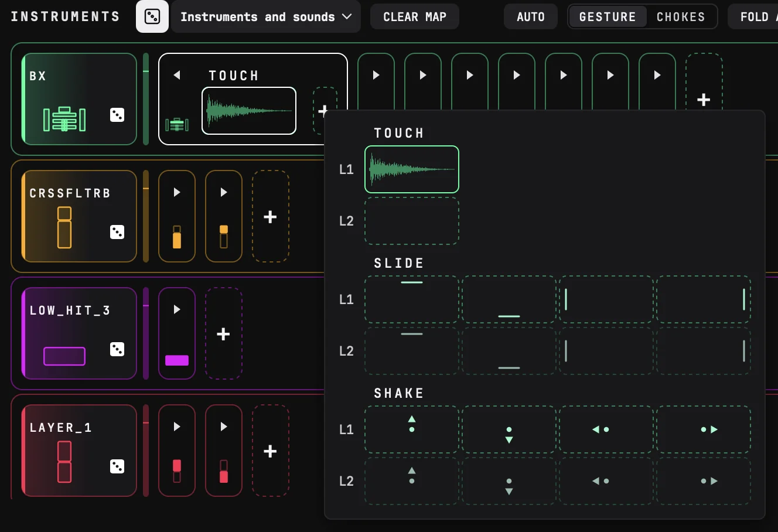Randomize the CRSSFLTRB instrument dice
Viewport: 778px width, 532px height.
point(117,232)
